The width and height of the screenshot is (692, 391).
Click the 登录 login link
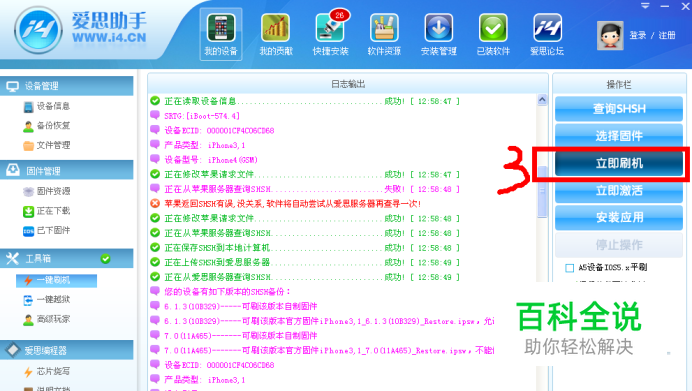pos(638,35)
